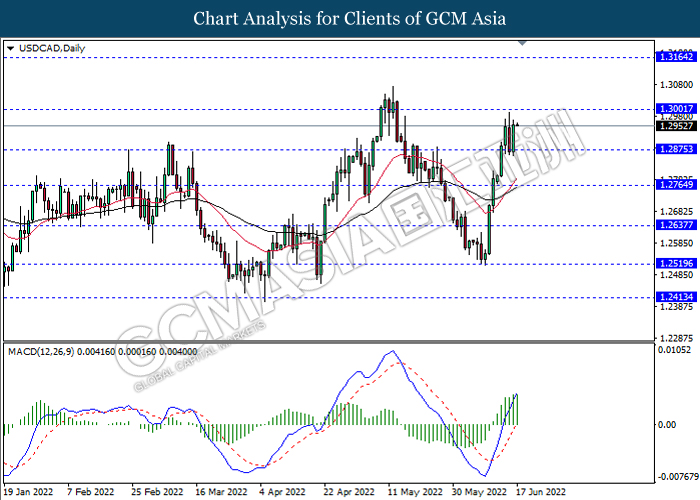This screenshot has width=700, height=500.
Task: Open the USDCAD,Daily symbol dropdown arrow
Action: tap(10, 48)
